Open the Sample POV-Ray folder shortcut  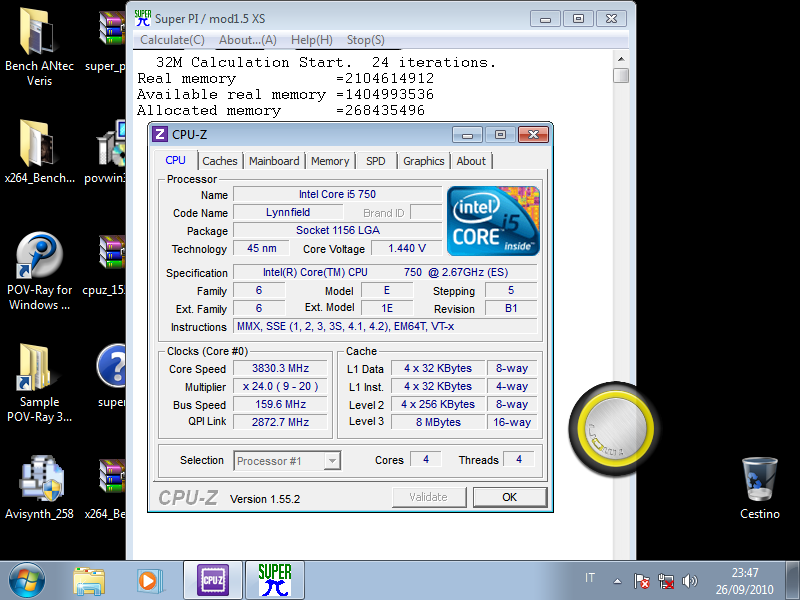click(38, 368)
